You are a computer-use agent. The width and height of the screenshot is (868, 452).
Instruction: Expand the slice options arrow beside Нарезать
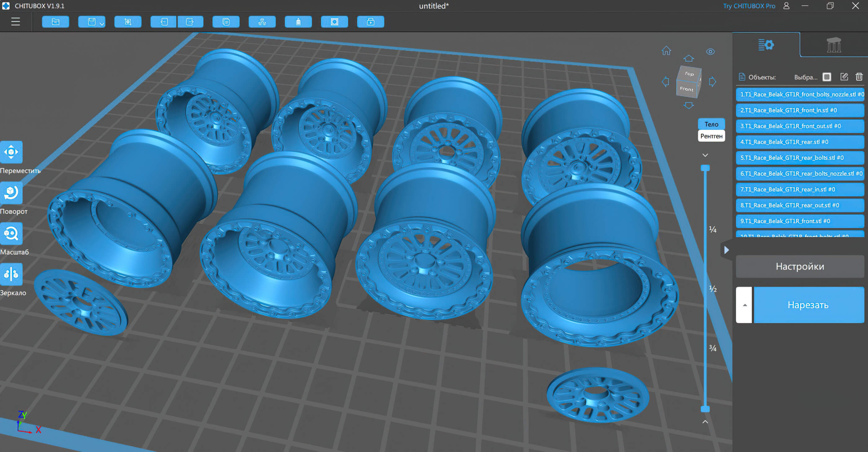click(745, 305)
